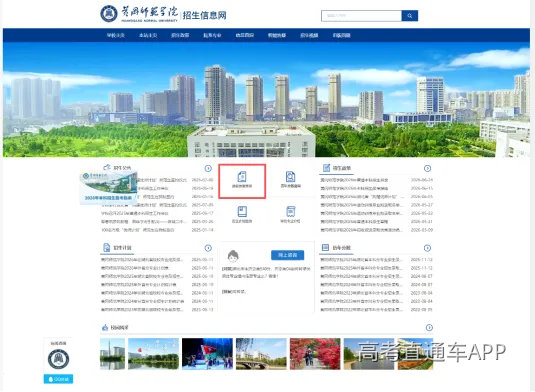The height and width of the screenshot is (392, 535).
Task: Open the 联系我们 navigation item
Action: click(x=342, y=35)
